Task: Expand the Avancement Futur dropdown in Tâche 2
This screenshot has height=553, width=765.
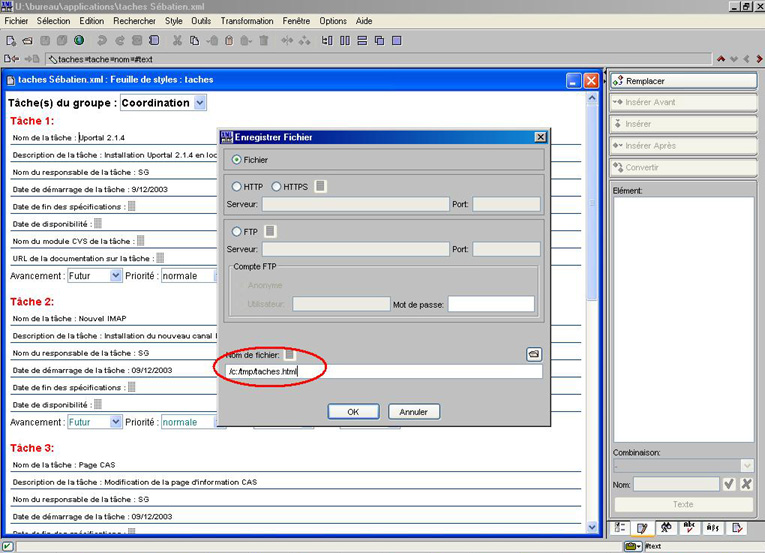Action: pyautogui.click(x=116, y=422)
